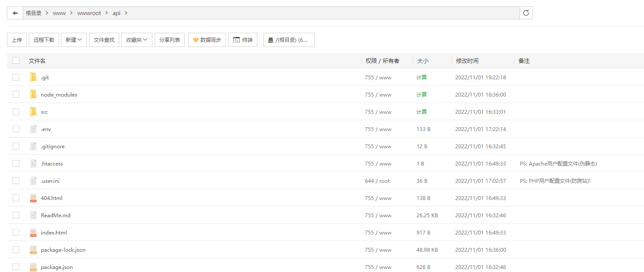Click the ReadMe.md file name

pyautogui.click(x=56, y=215)
